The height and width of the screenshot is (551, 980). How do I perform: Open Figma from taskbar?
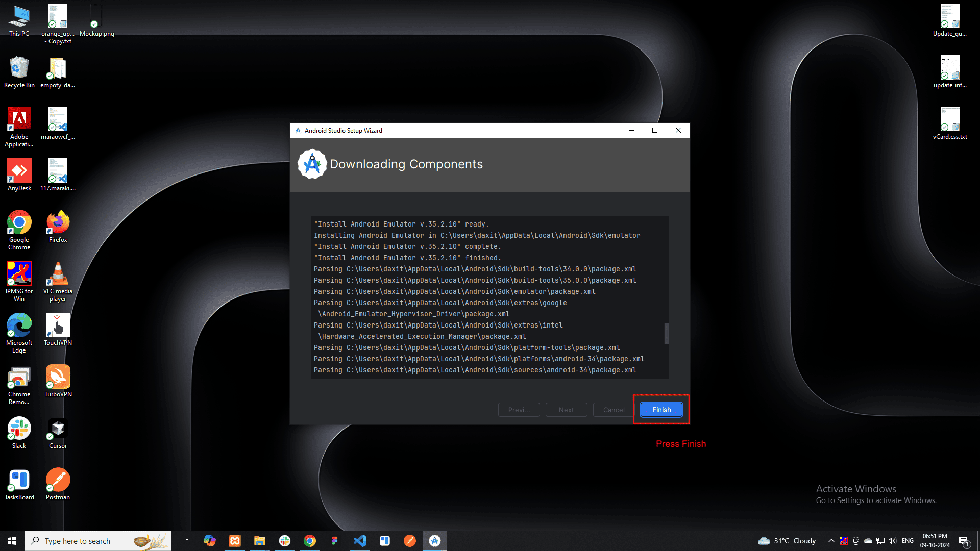335,541
